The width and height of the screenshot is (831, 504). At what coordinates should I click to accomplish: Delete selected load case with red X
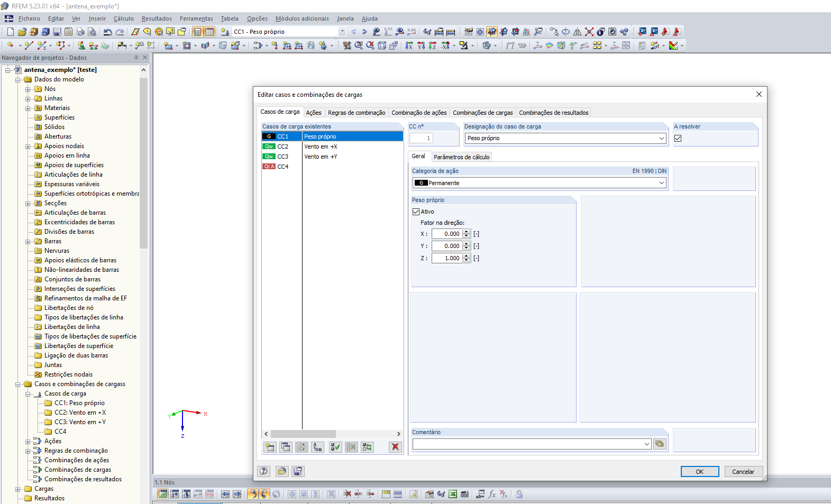395,447
